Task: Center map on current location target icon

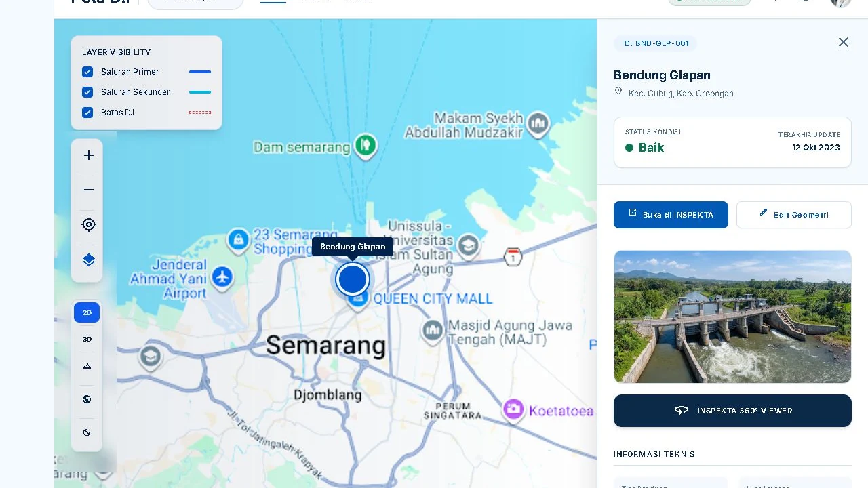Action: click(x=88, y=224)
